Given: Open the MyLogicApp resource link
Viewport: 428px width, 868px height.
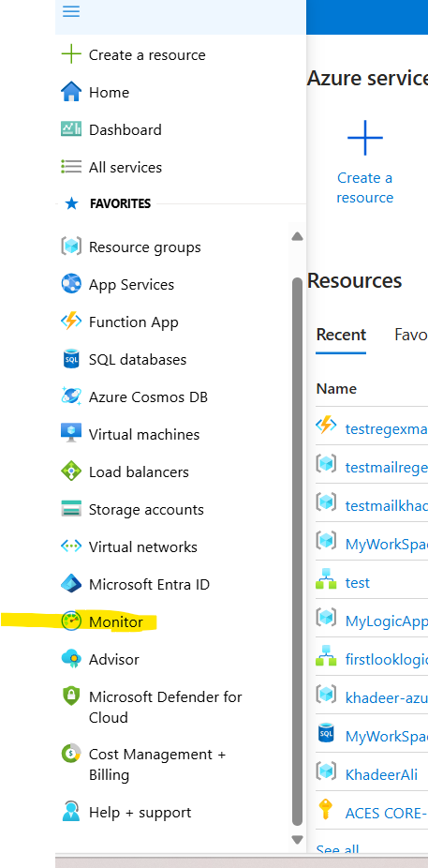Looking at the screenshot, I should 386,621.
